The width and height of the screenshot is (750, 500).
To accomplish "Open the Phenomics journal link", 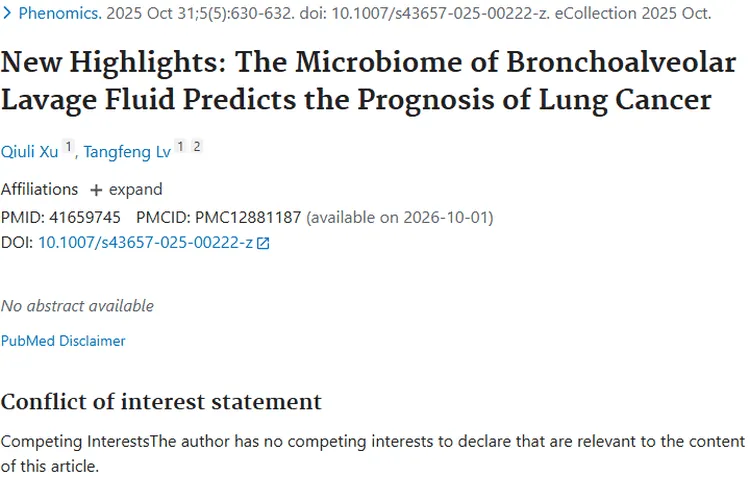I will (x=58, y=14).
